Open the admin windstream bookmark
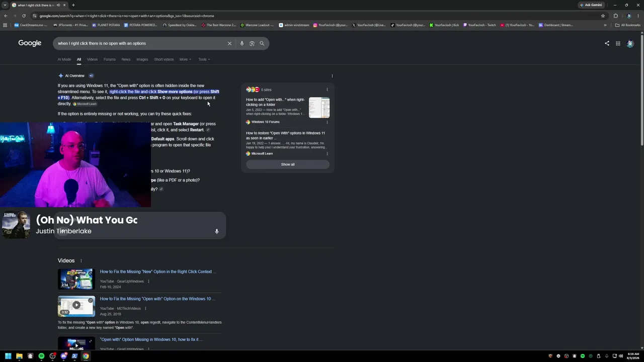The height and width of the screenshot is (362, 644). point(294,25)
